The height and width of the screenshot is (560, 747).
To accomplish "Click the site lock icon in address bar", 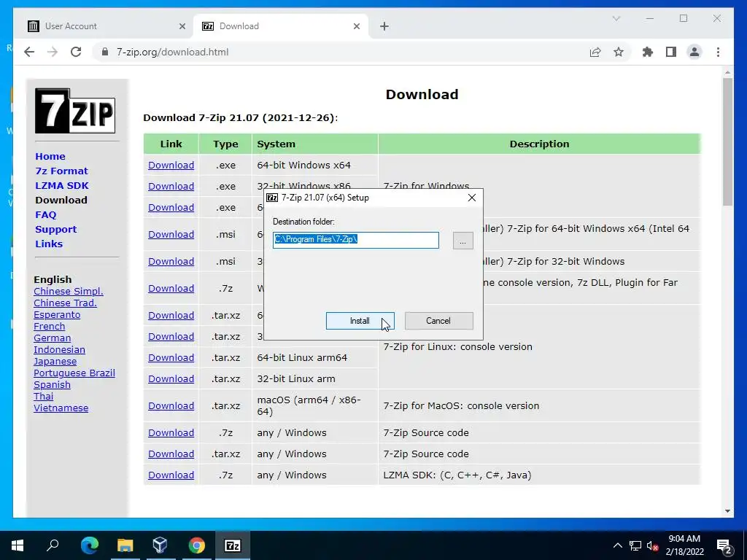I will [x=105, y=52].
